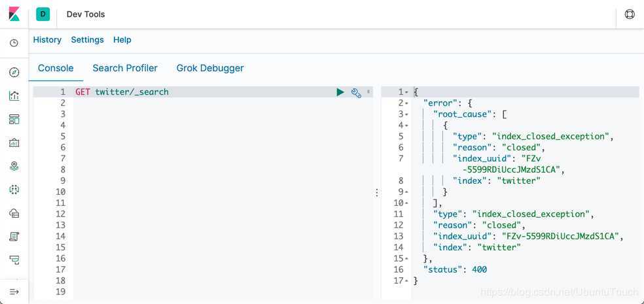Viewport: 644px width, 304px height.
Task: Open the D space avatar
Action: pos(43,14)
